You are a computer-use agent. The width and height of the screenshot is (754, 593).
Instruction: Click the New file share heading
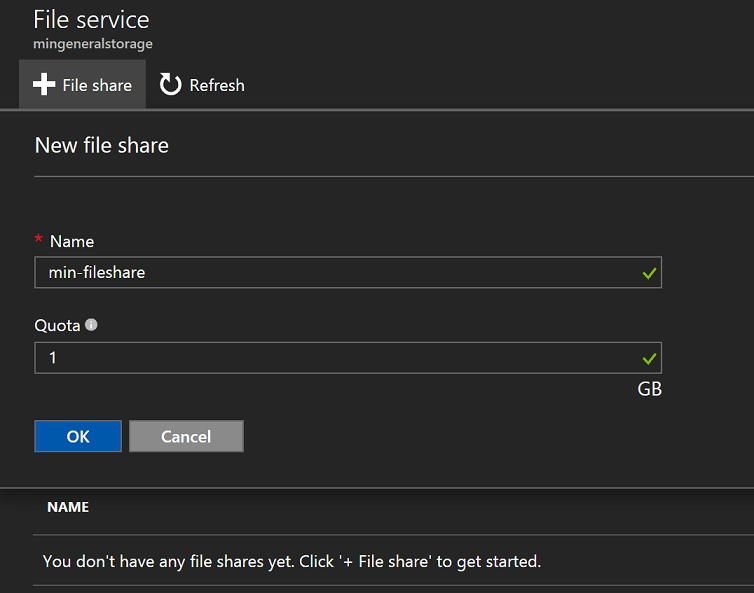pyautogui.click(x=102, y=145)
